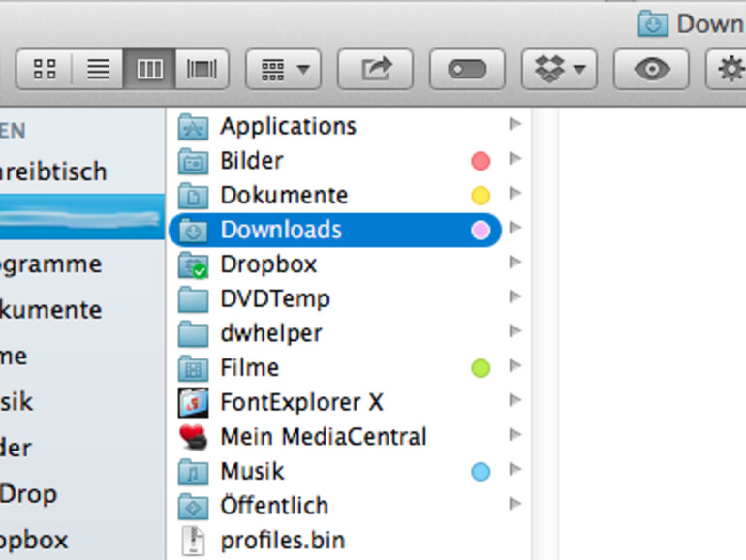The height and width of the screenshot is (560, 746).
Task: Select the Dropbox folder name
Action: (268, 264)
